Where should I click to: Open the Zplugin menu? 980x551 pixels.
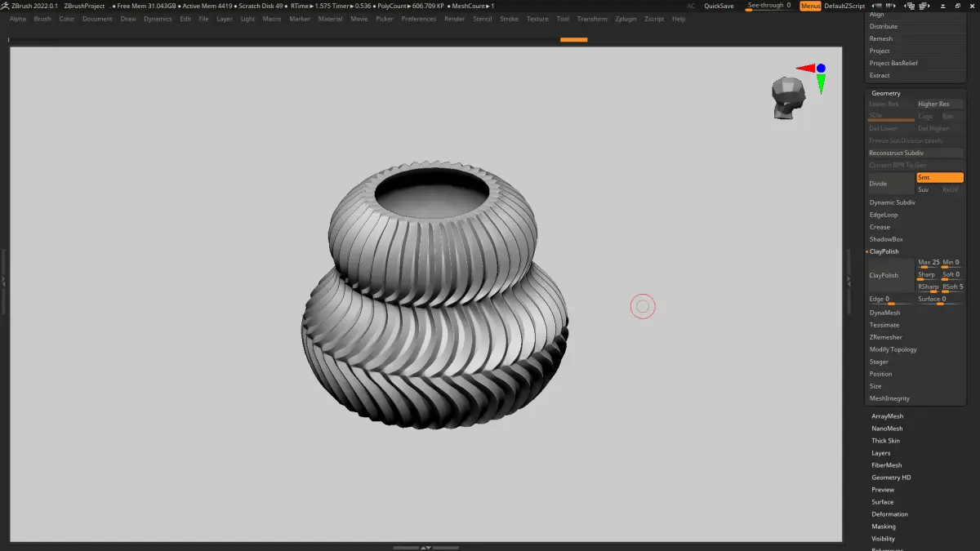tap(626, 19)
